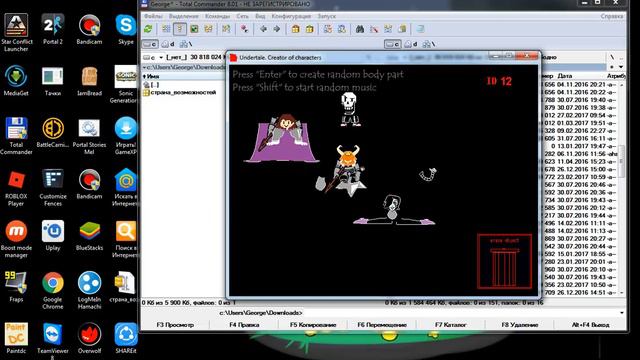
Task: Click the green Refresh icon in Total Commander toolbar
Action: 148,29
